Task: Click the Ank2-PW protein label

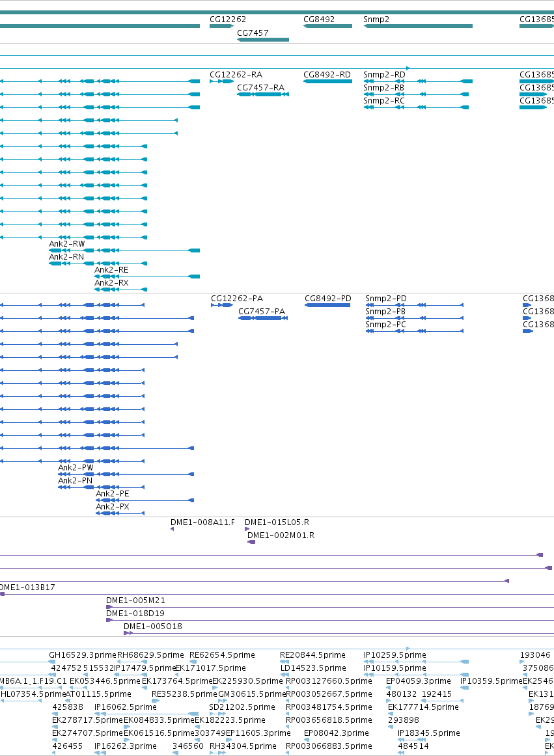Action: 76,468
